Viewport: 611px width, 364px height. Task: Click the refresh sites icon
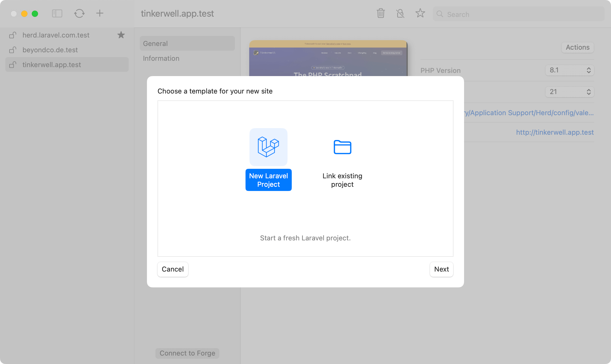coord(79,13)
